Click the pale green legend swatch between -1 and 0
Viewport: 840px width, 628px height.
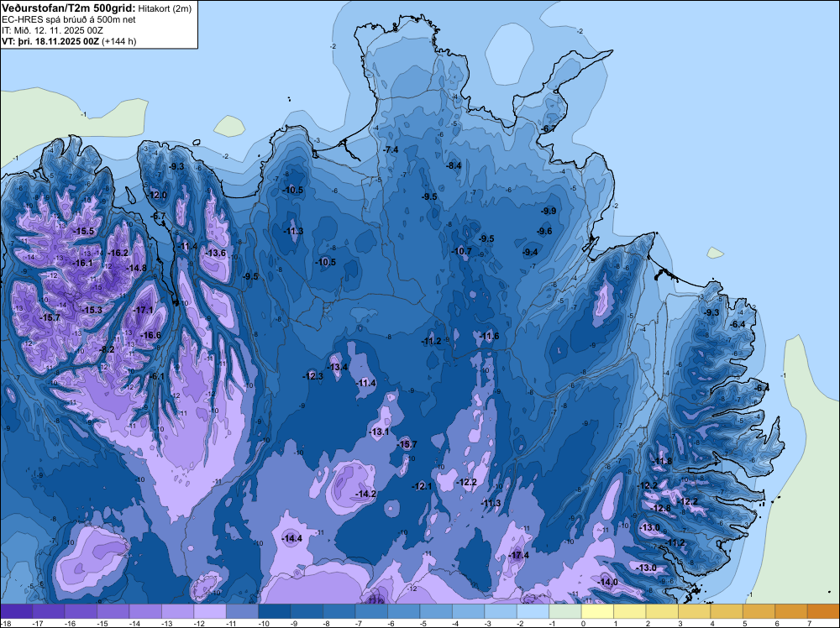click(565, 611)
